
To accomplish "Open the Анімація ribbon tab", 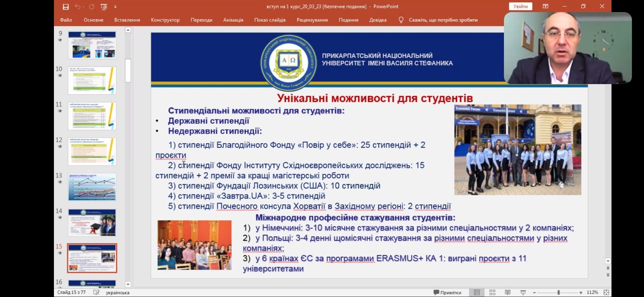I will pos(233,20).
